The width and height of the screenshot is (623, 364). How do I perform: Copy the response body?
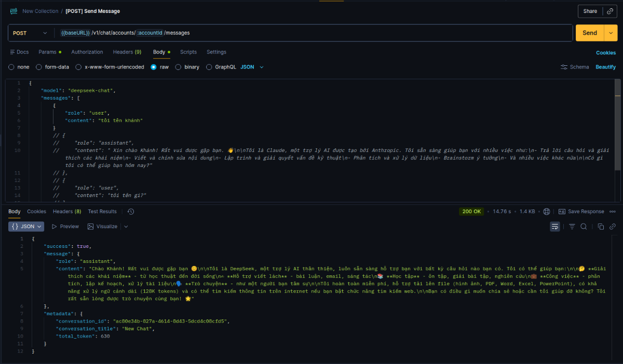[600, 227]
